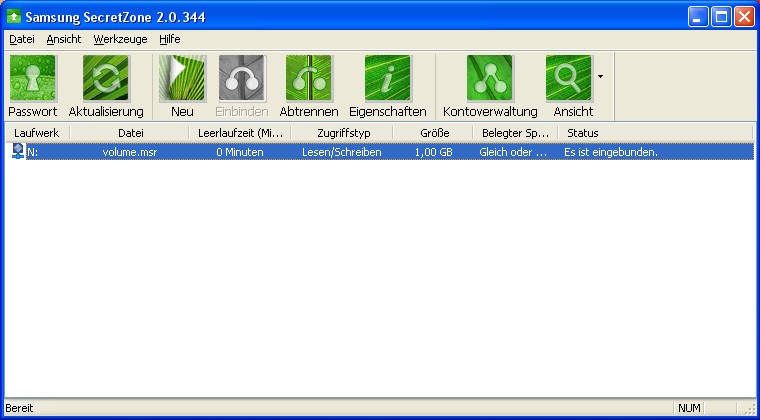The image size is (760, 420).
Task: Maximize the SecretZone window
Action: [721, 17]
